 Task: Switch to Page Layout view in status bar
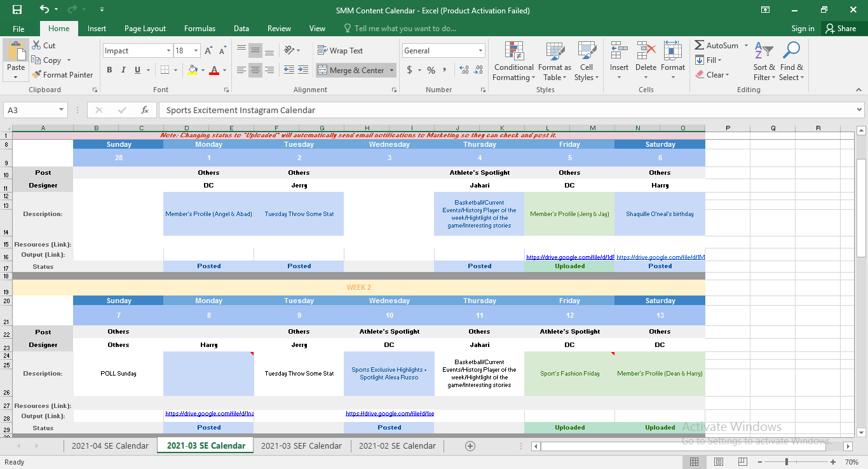[x=719, y=462]
